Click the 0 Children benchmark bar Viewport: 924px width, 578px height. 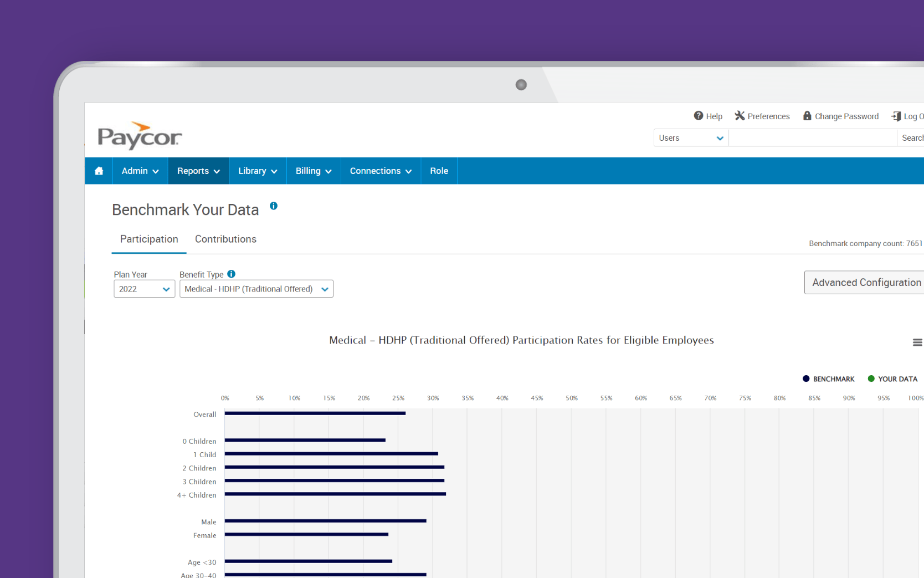305,441
